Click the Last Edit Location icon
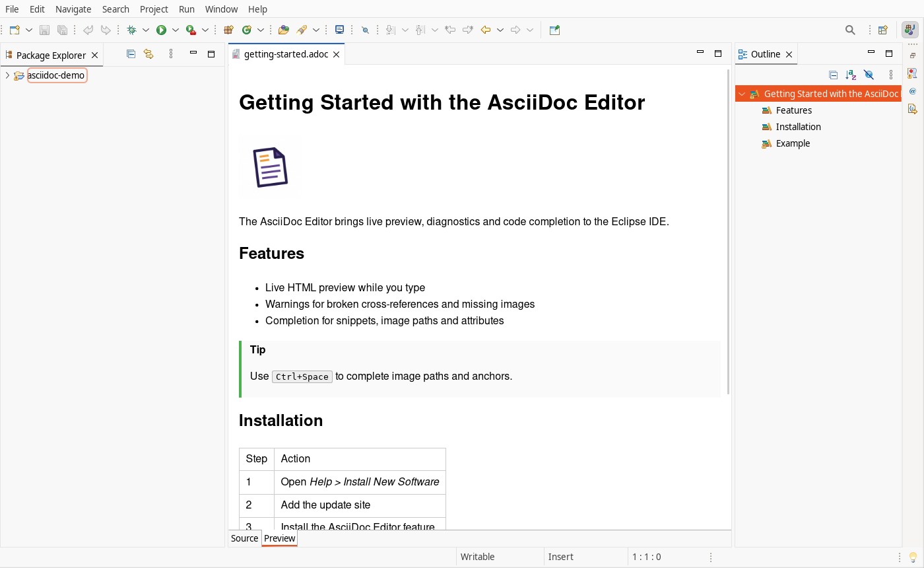 [x=450, y=30]
